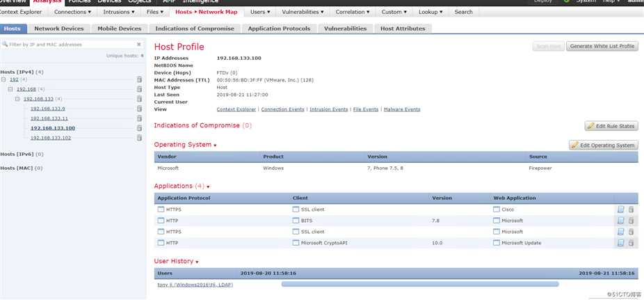This screenshot has height=300, width=644.
Task: Click user tony LDAP link in User History
Action: [x=195, y=285]
